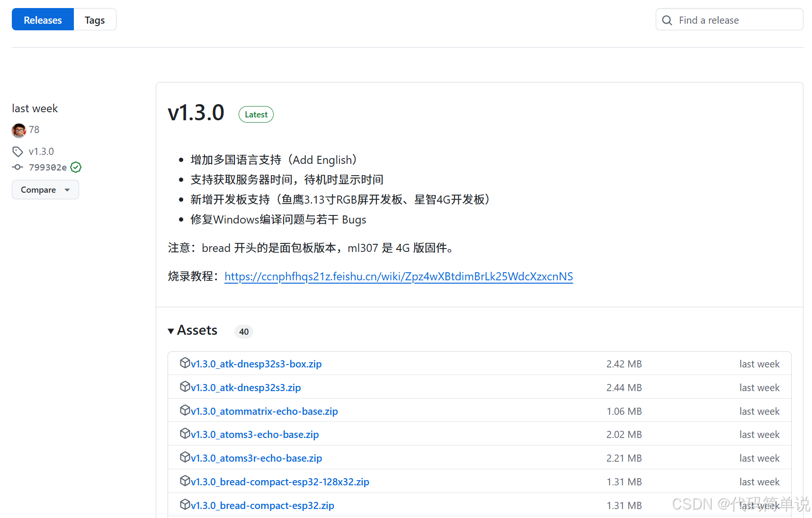Select the 1.06 MB file size

624,411
